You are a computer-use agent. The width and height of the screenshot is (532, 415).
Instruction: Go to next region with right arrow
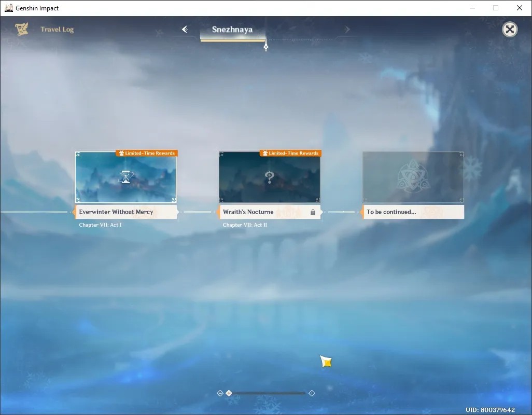[x=347, y=30]
